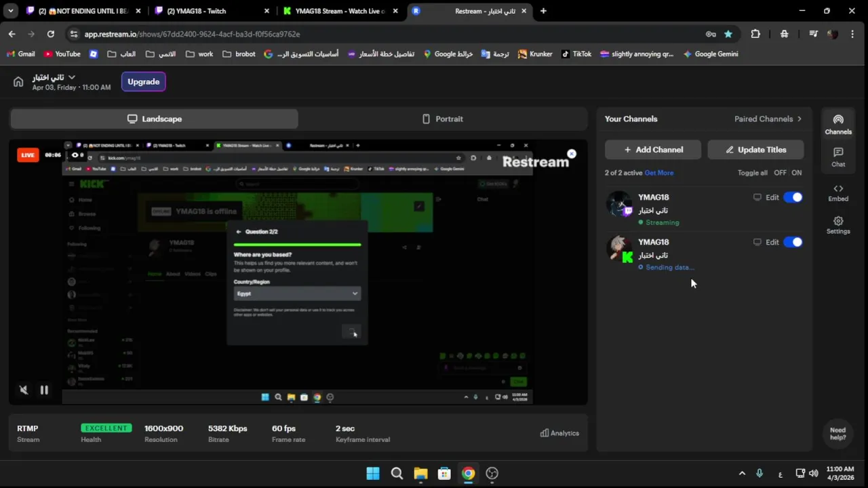Click the browser address bar URL
868x488 pixels.
192,34
